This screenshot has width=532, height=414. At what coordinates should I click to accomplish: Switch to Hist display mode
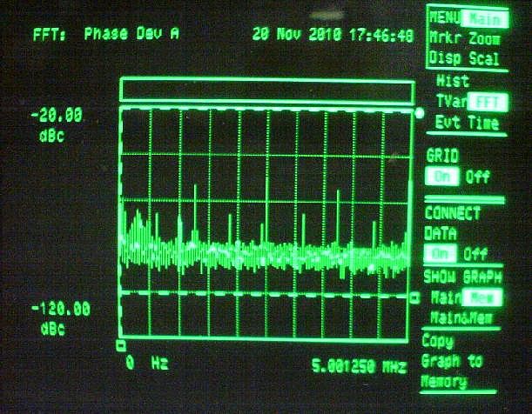pyautogui.click(x=453, y=81)
